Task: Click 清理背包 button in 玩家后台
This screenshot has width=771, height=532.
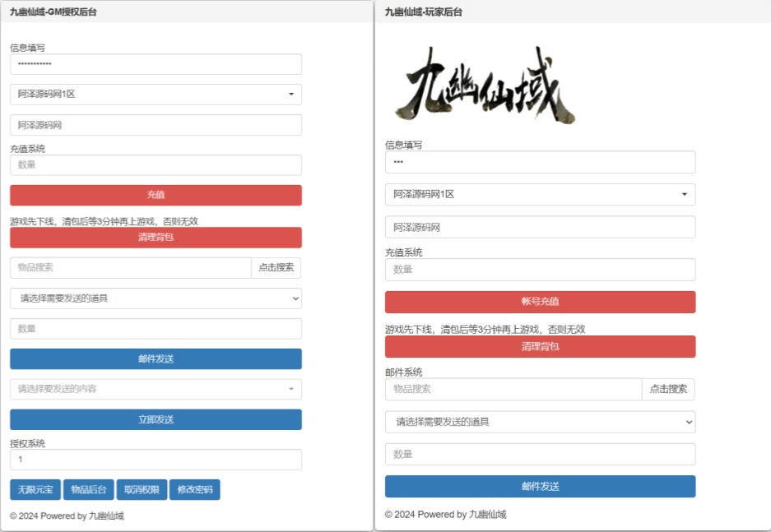Action: (x=541, y=347)
